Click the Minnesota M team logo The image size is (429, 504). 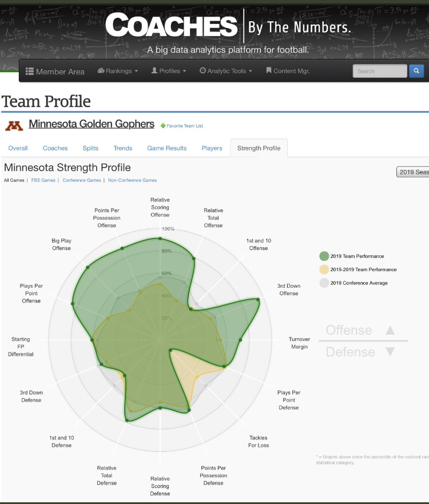point(14,126)
